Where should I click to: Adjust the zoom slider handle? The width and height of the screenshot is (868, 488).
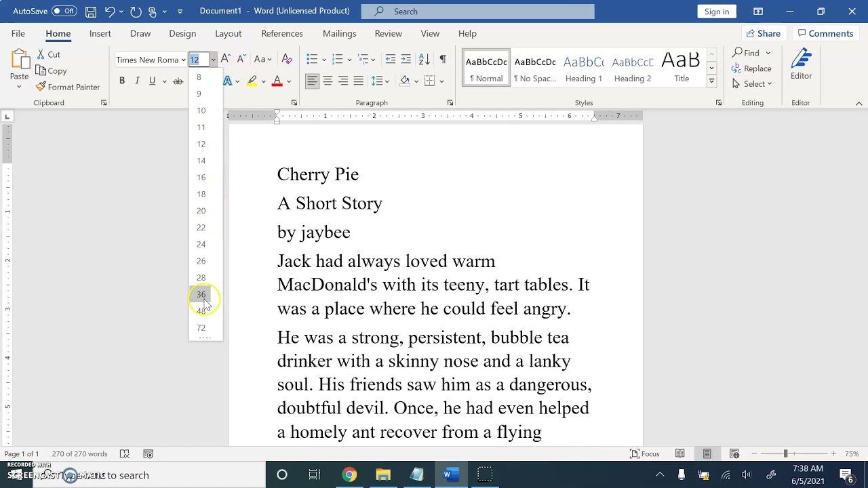coord(786,453)
